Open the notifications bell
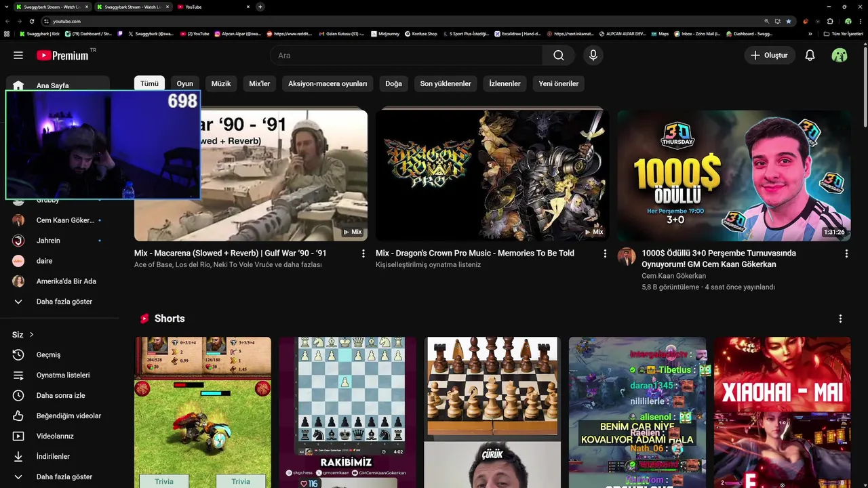 point(810,56)
